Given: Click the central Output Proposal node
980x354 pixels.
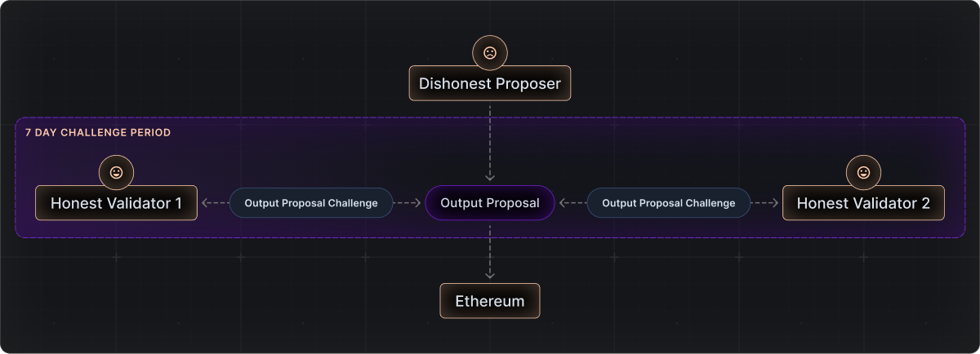Looking at the screenshot, I should click(x=490, y=203).
